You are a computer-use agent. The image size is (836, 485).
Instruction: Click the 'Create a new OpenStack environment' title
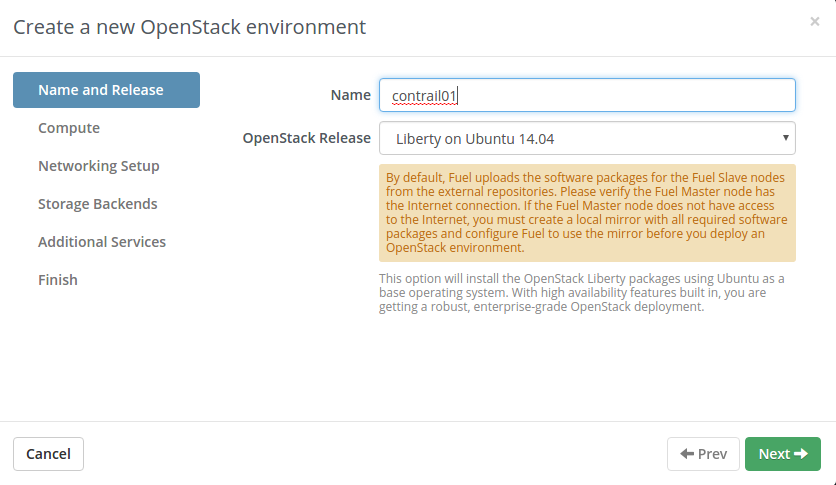pyautogui.click(x=189, y=27)
